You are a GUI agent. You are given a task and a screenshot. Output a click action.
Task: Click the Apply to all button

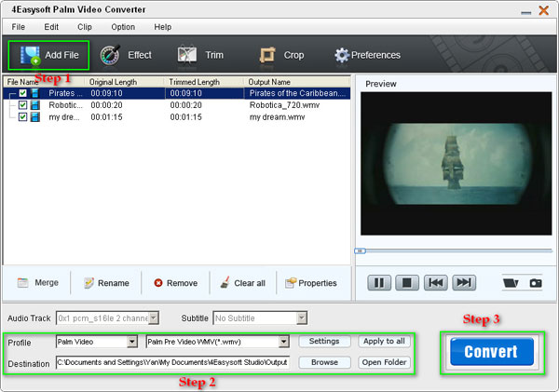pos(384,342)
